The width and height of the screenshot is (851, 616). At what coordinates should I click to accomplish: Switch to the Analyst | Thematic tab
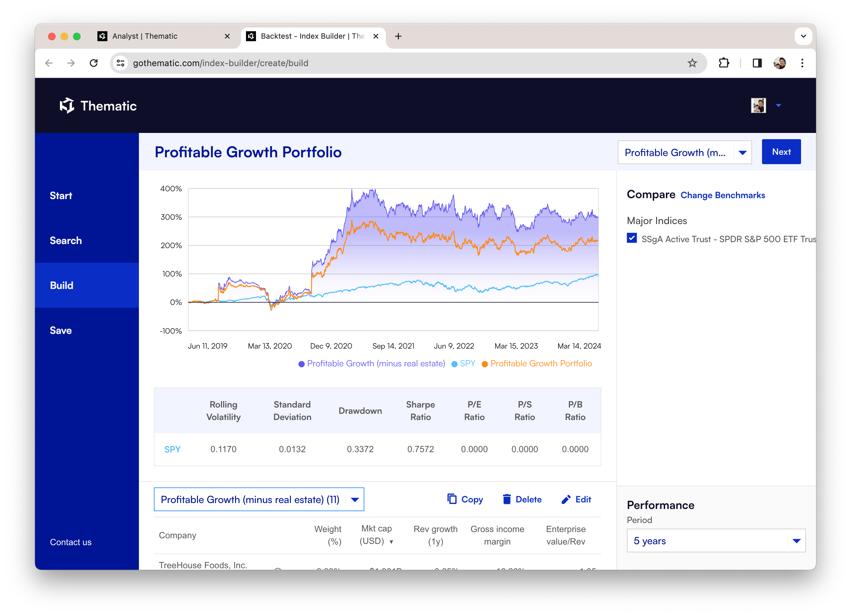tap(164, 36)
